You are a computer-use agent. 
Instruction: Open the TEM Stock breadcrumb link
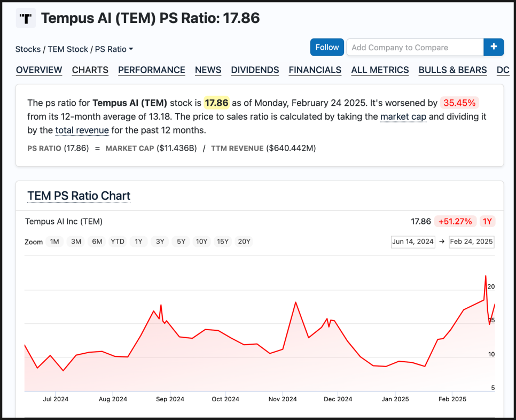(68, 49)
